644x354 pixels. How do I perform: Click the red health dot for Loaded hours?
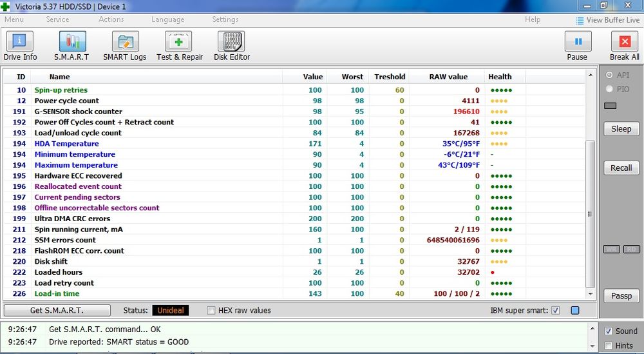493,272
